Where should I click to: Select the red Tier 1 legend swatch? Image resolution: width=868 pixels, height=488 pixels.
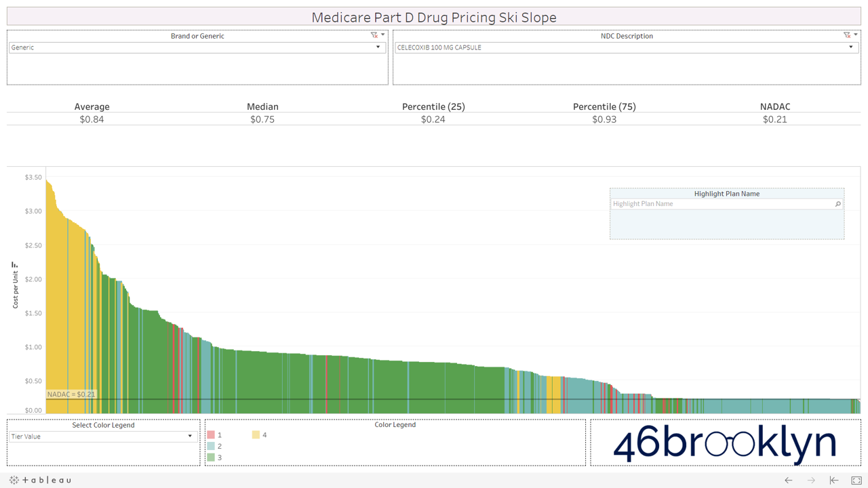point(210,434)
